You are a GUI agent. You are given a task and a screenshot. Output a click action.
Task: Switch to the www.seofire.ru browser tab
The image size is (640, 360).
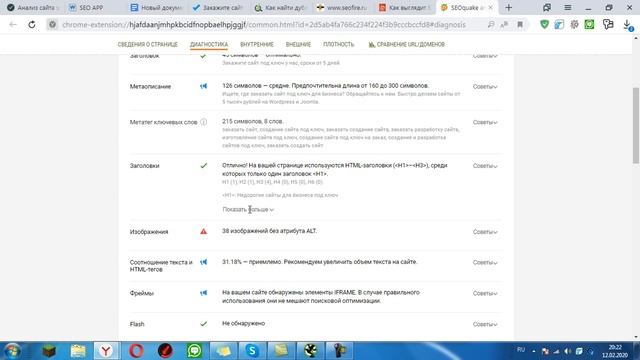(x=343, y=7)
